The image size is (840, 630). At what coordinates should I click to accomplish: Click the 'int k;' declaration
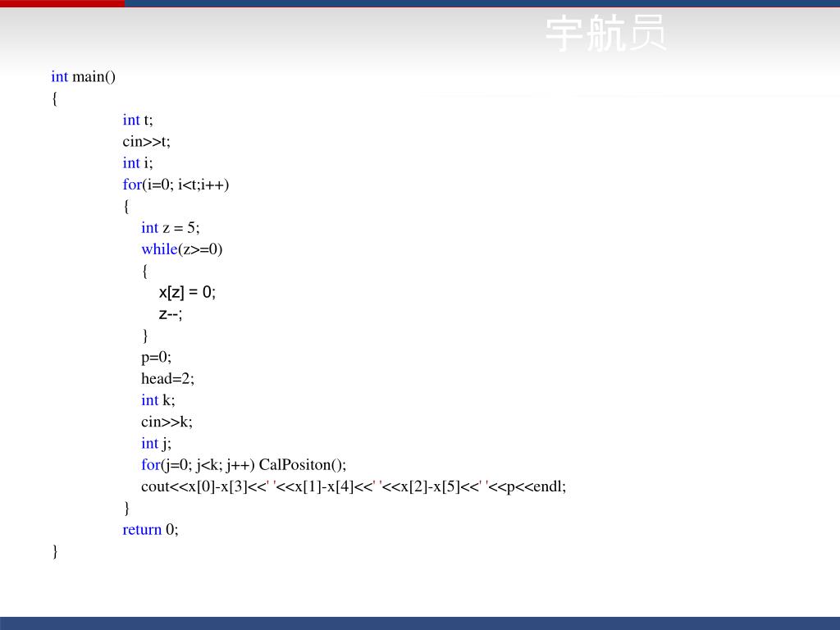click(158, 400)
